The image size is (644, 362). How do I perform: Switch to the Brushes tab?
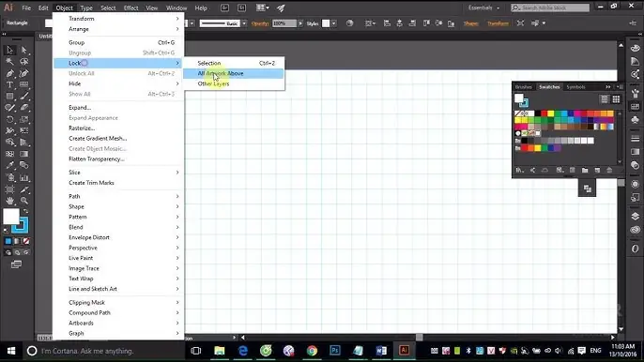point(523,87)
